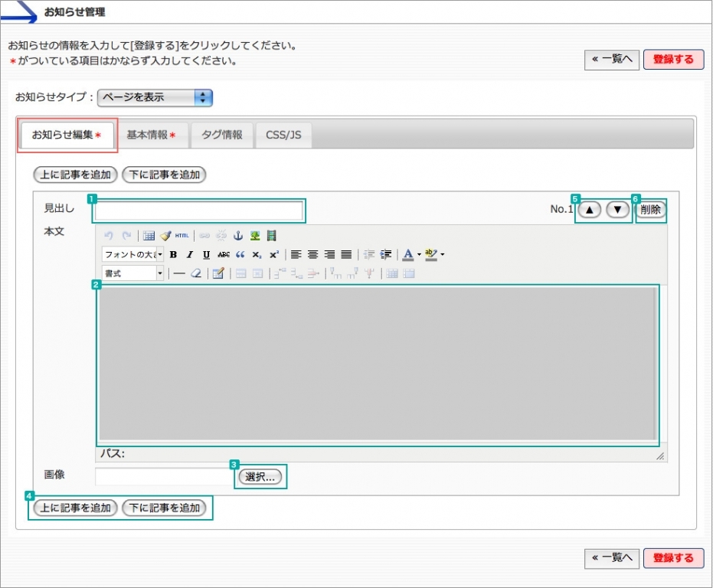Toggle bold formatting in the editor
The width and height of the screenshot is (713, 588).
pos(173,254)
